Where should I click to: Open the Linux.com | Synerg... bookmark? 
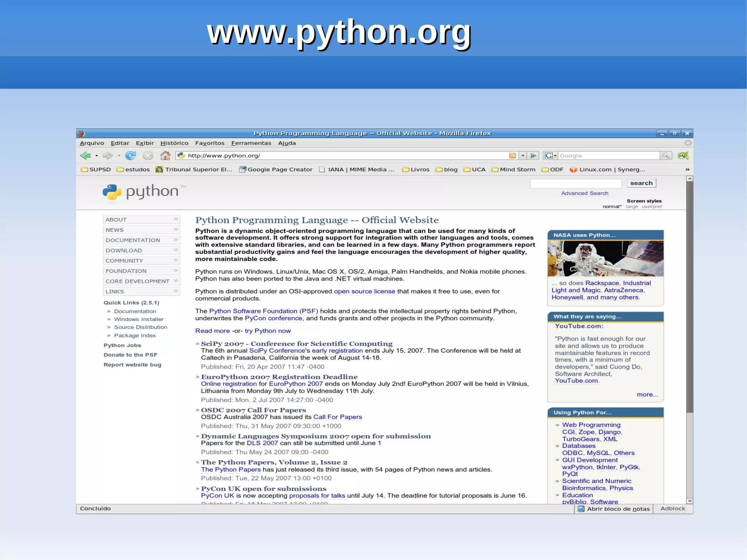[x=607, y=170]
